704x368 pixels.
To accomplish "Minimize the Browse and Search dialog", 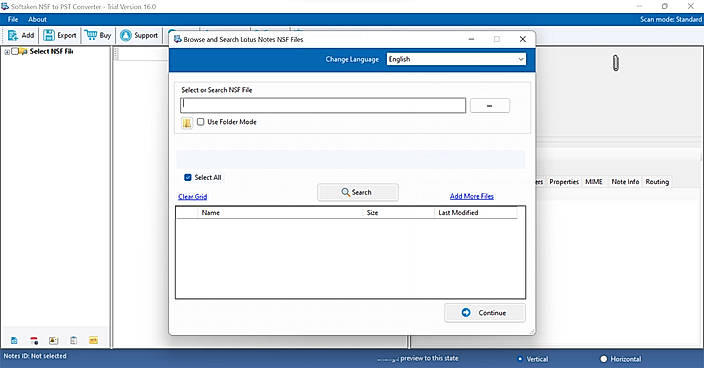I will pos(471,39).
